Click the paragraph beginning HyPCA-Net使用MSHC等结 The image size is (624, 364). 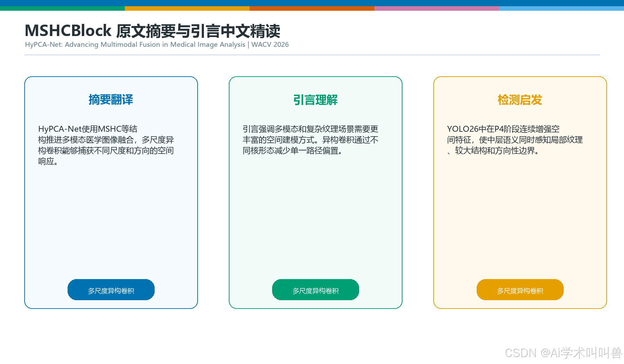tap(106, 145)
